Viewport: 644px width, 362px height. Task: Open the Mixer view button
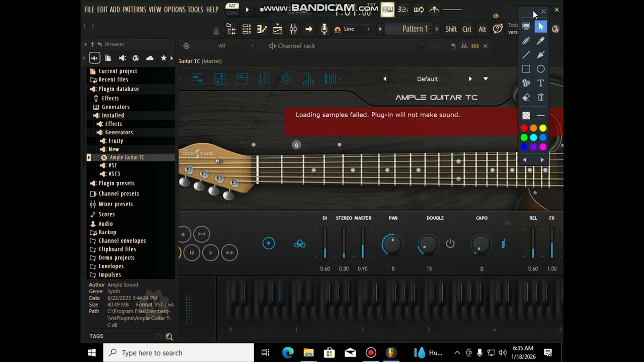click(293, 29)
